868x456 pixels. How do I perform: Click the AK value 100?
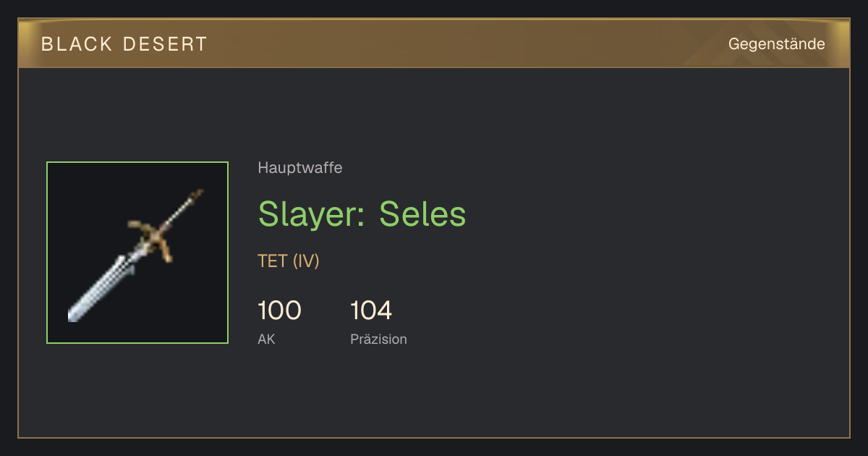(x=279, y=311)
